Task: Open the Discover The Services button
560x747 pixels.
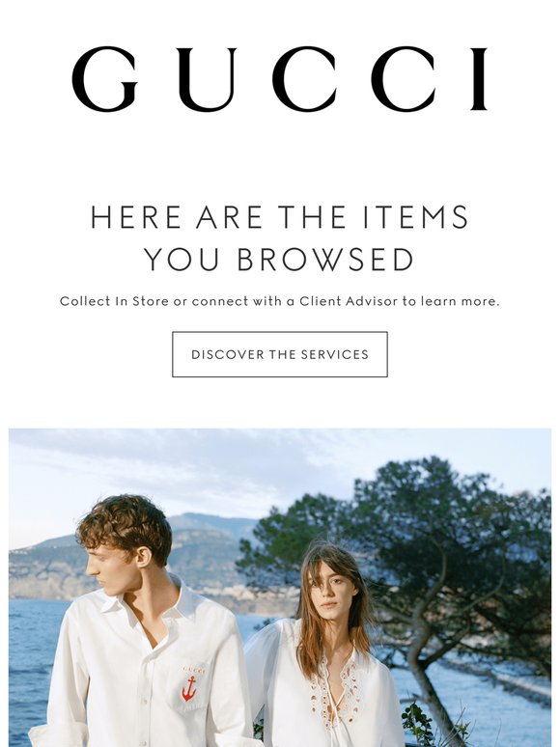Action: (x=280, y=354)
